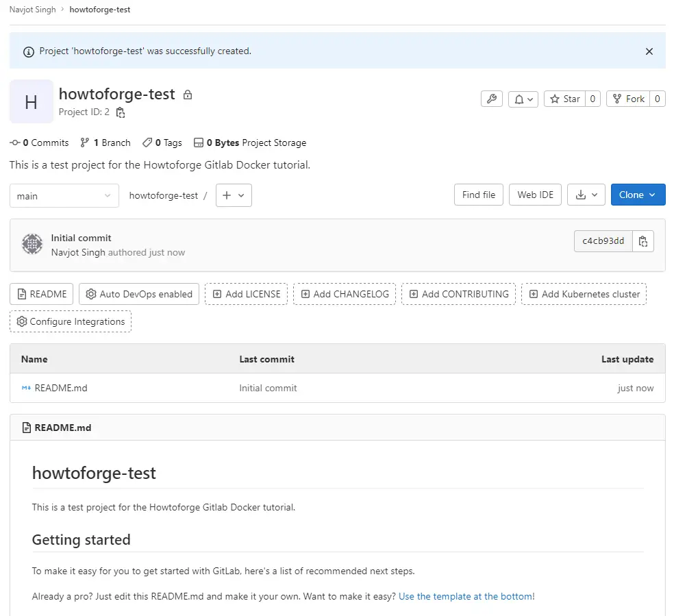Click the Name column header

pyautogui.click(x=34, y=359)
